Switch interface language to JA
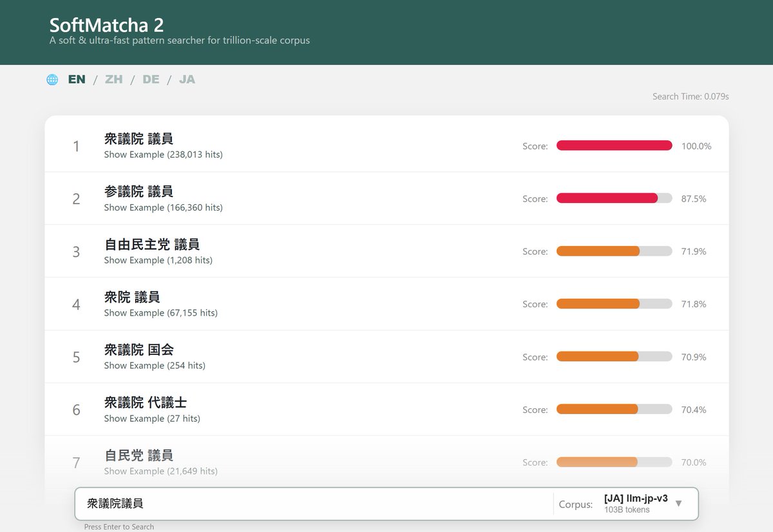Viewport: 773px width, 532px height. pyautogui.click(x=187, y=80)
